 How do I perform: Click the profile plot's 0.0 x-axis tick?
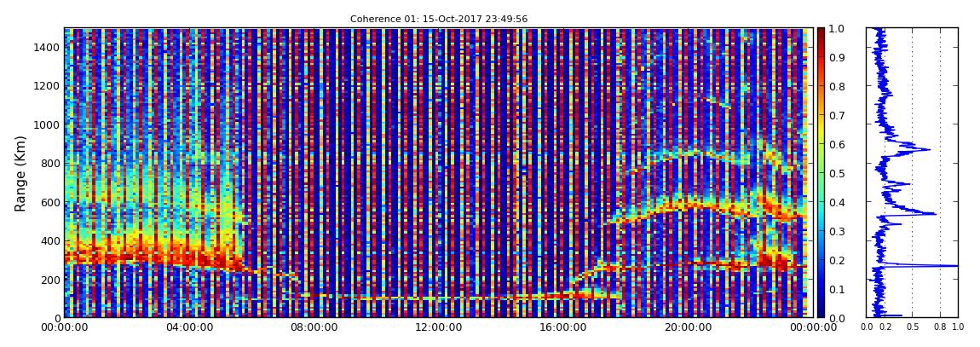868,327
